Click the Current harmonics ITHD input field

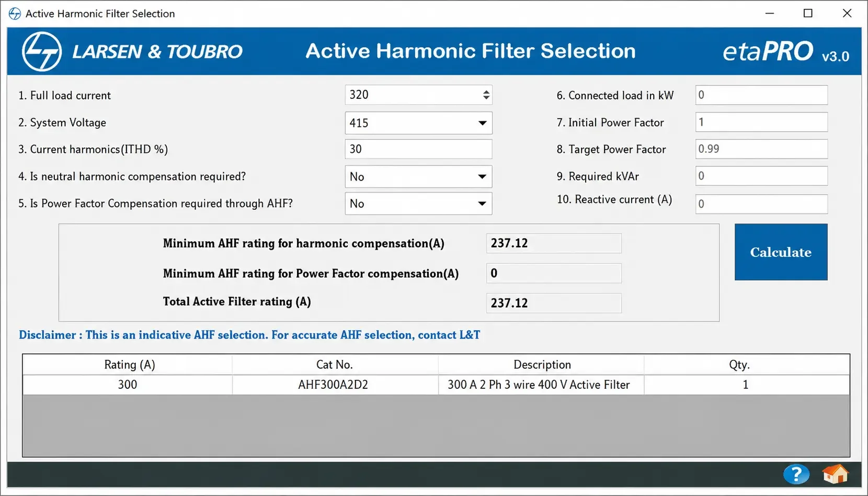pyautogui.click(x=418, y=149)
